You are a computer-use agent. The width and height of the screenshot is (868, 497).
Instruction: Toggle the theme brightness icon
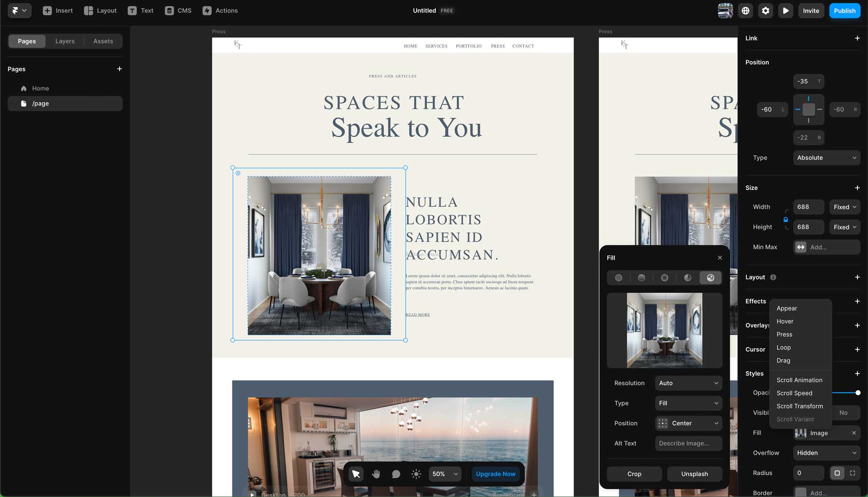(415, 474)
